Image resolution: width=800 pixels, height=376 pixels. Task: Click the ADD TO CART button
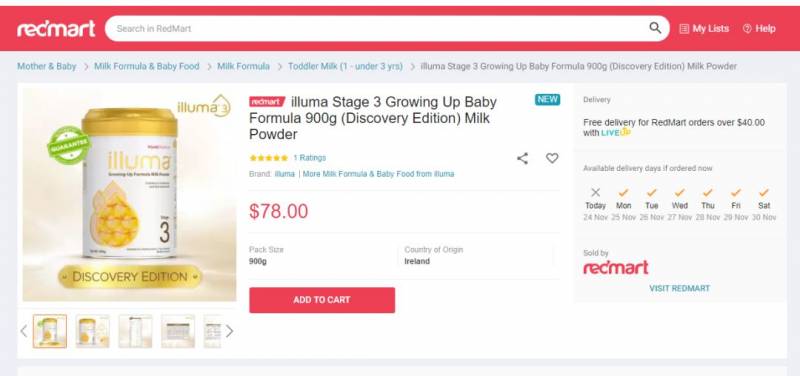tap(322, 300)
